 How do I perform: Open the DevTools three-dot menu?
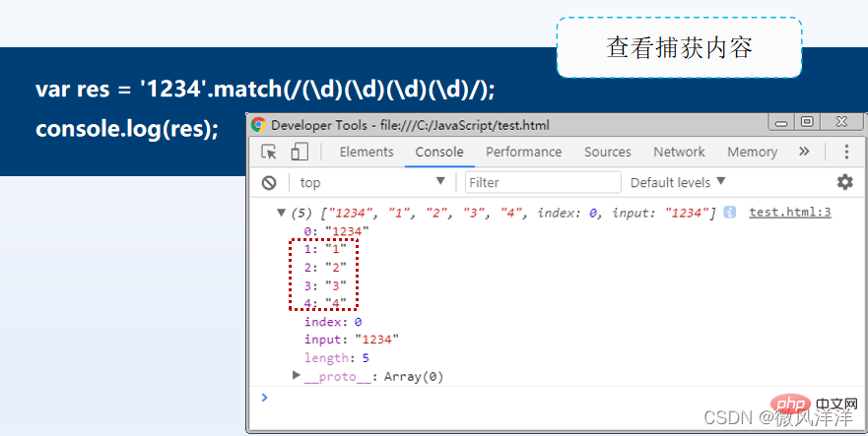click(846, 152)
